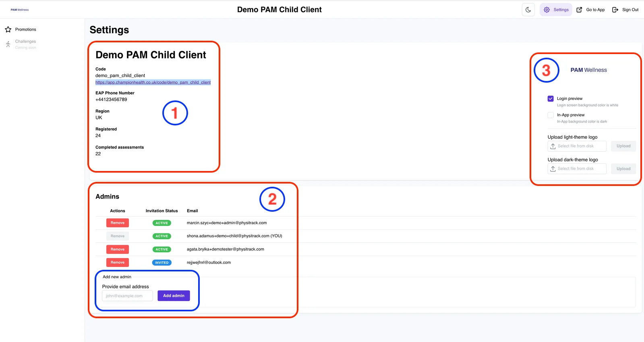Remove admin agata.brylka+demotester@physitrack.com
The width and height of the screenshot is (644, 342).
pos(118,249)
